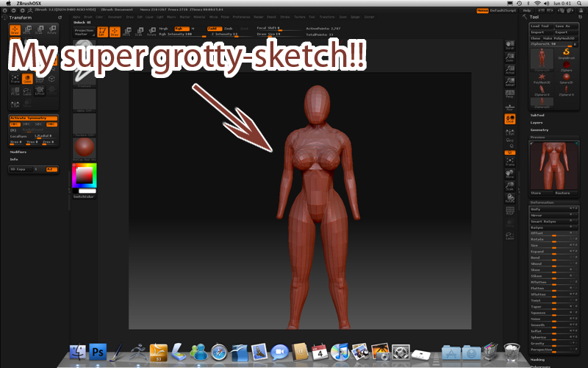Screen dimensions: 588x368
Task: Click Move icon in the top shelf
Action: (x=126, y=32)
